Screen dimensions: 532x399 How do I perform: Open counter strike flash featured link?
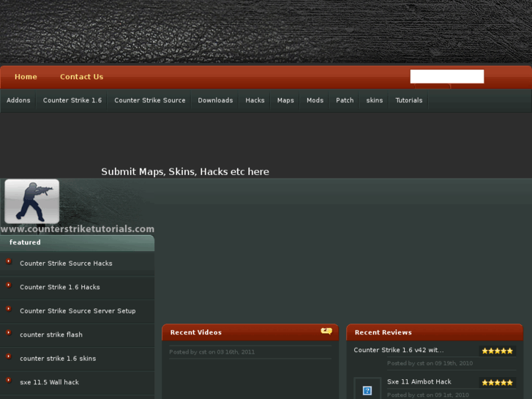51,335
